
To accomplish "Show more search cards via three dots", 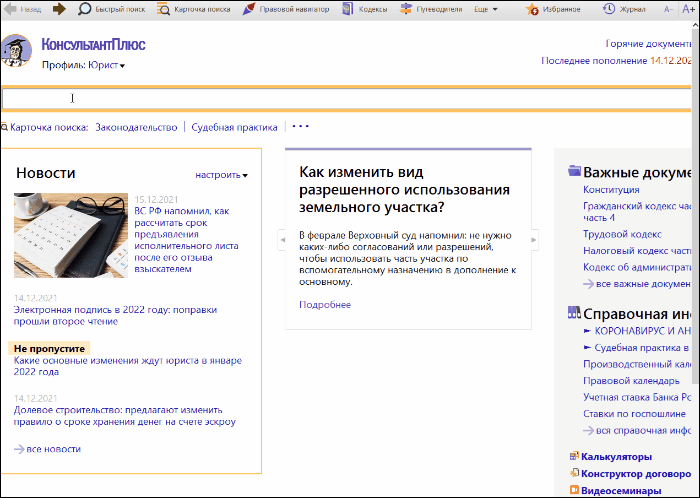I will pos(300,127).
